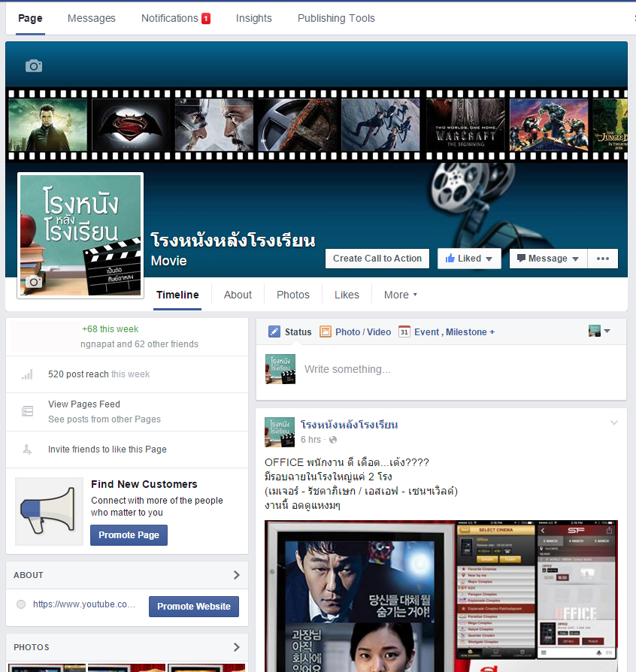Screen dimensions: 636x672
Task: Click the 6 hrs post timestamp
Action: pyautogui.click(x=310, y=440)
